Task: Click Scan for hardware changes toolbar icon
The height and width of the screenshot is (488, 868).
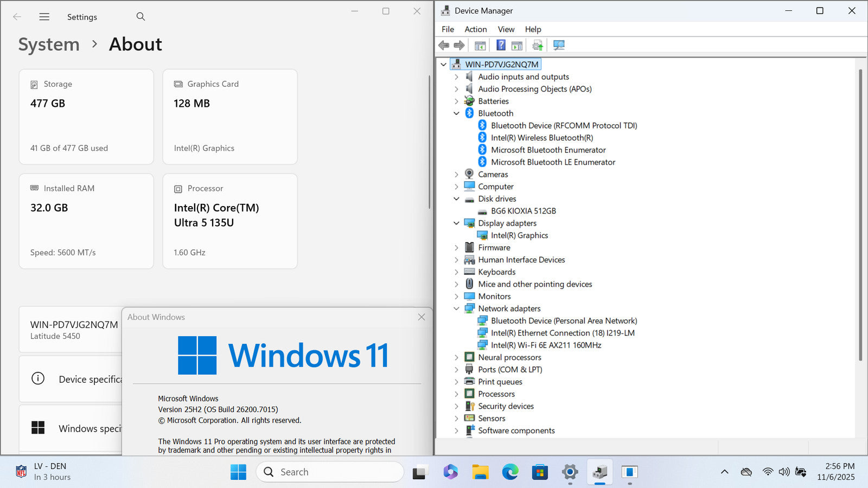Action: [x=559, y=46]
